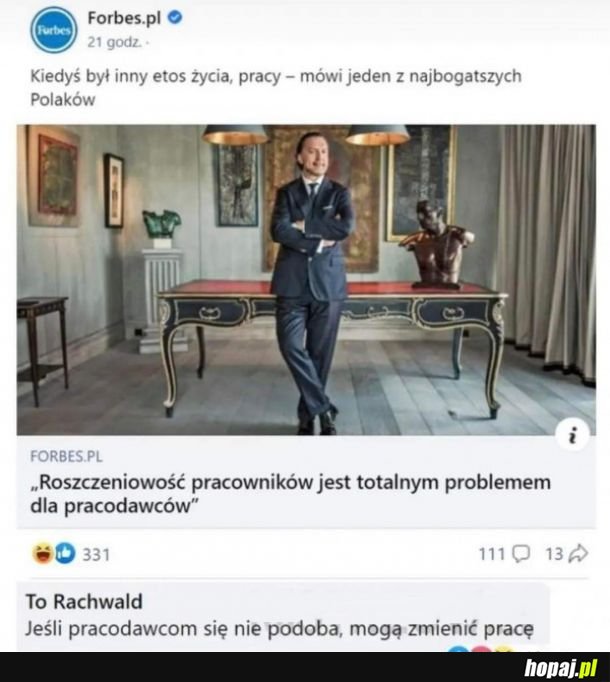Click the article photo of man at desk
Viewport: 610px width, 682px height.
pyautogui.click(x=305, y=280)
